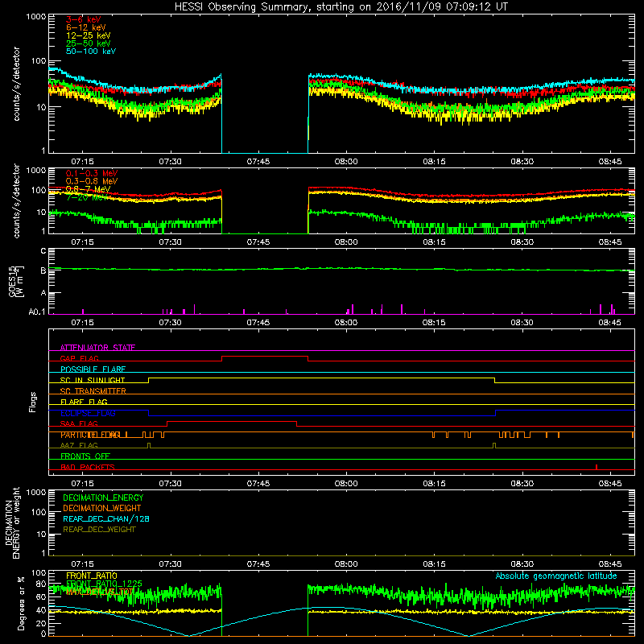Viewport: 644px width, 644px height.
Task: Click the 0.8-7 MeV legend entry
Action: (88, 189)
